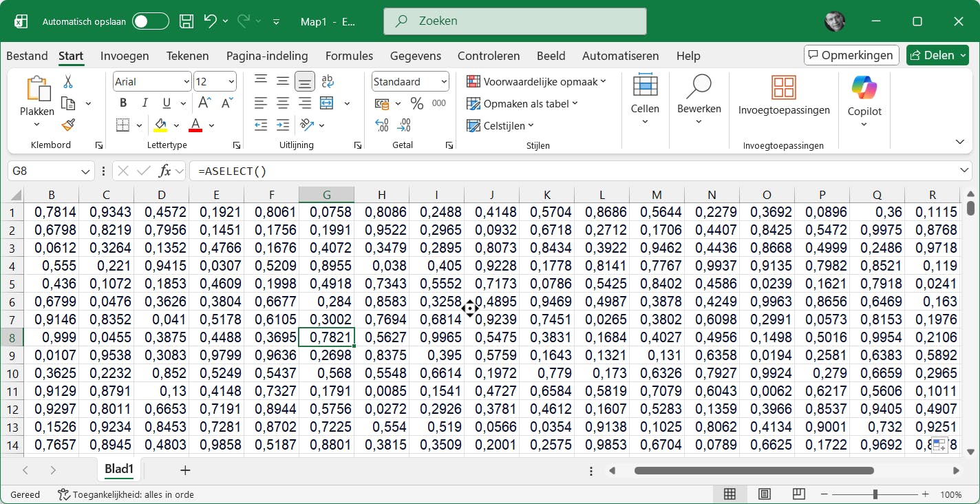Switch to Page Layout view in status bar
This screenshot has width=980, height=504.
(764, 494)
